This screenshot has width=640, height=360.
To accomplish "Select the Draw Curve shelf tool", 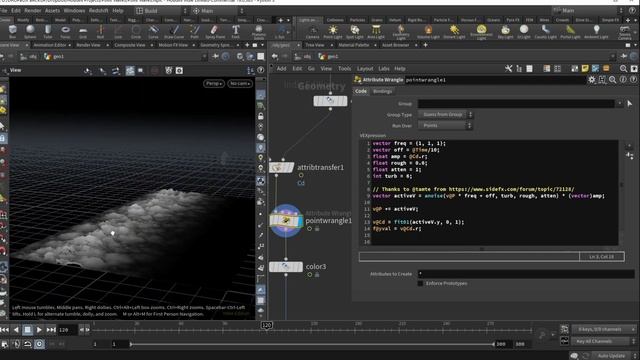I will click(174, 31).
